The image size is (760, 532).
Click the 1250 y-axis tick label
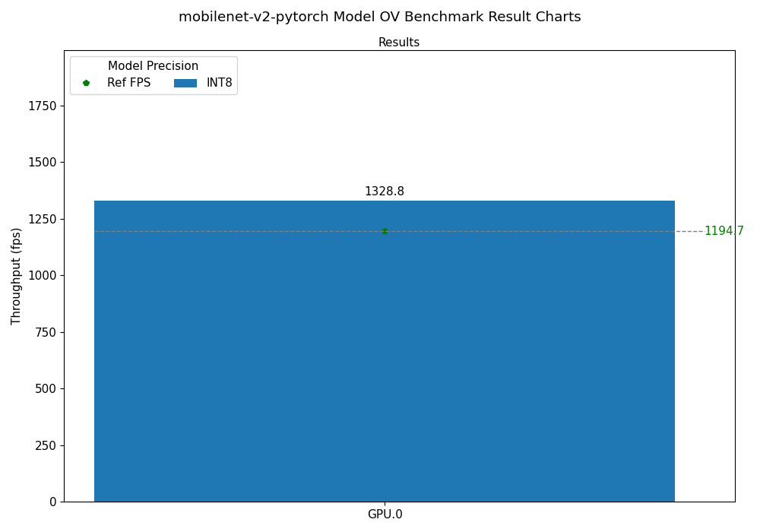pos(43,219)
